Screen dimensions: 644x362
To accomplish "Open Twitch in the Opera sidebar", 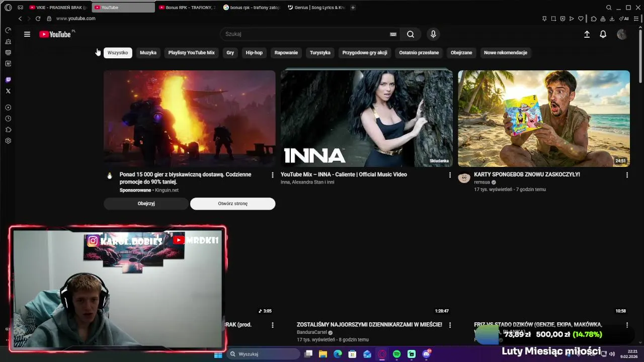I will [x=8, y=80].
